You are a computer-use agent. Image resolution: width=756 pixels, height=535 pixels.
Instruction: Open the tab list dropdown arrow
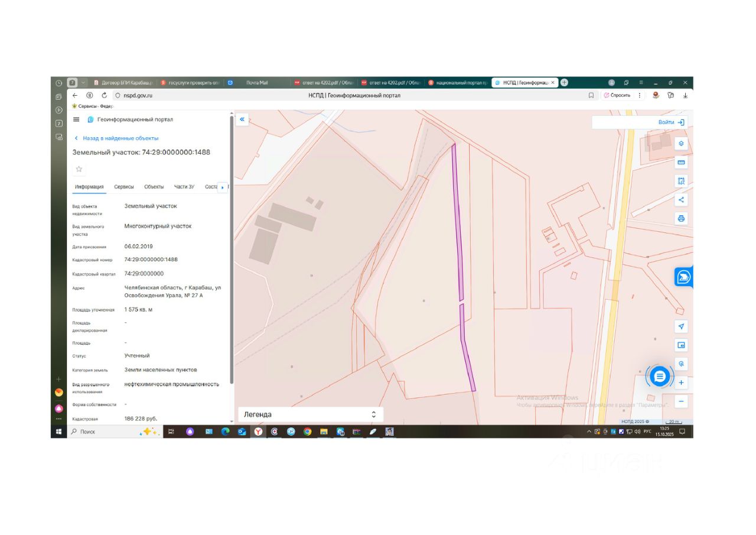click(84, 83)
